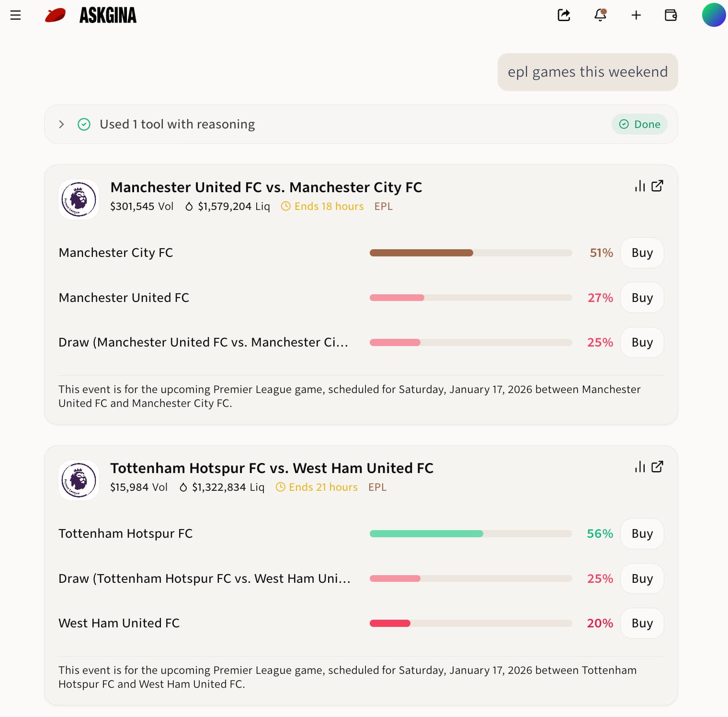
Task: Open the user profile avatar
Action: 714,15
